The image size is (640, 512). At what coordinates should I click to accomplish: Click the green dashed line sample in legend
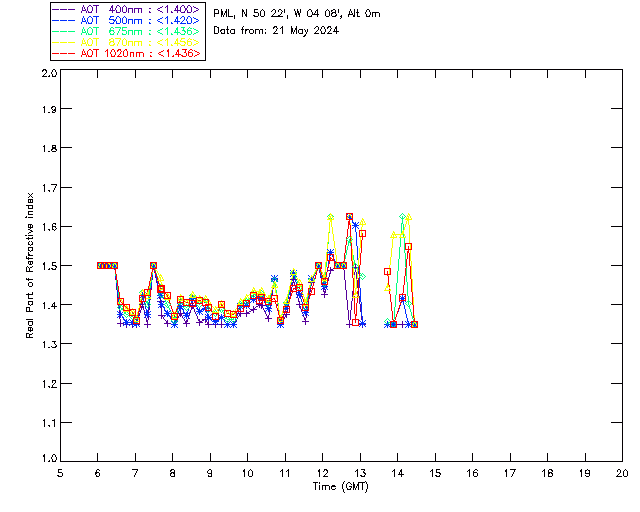click(64, 31)
